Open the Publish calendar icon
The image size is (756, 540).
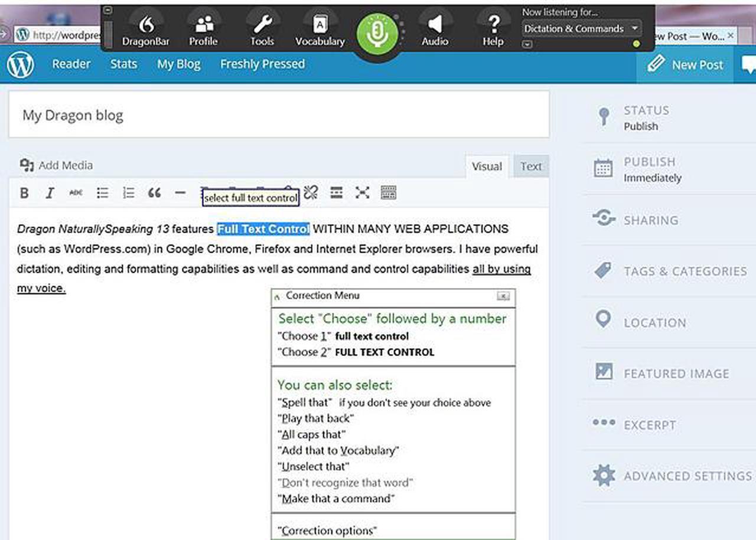pyautogui.click(x=603, y=168)
